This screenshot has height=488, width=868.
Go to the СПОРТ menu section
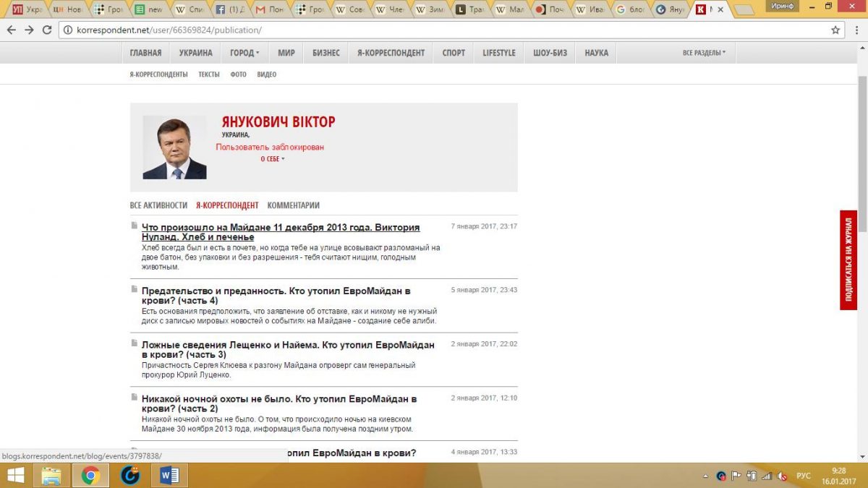454,53
